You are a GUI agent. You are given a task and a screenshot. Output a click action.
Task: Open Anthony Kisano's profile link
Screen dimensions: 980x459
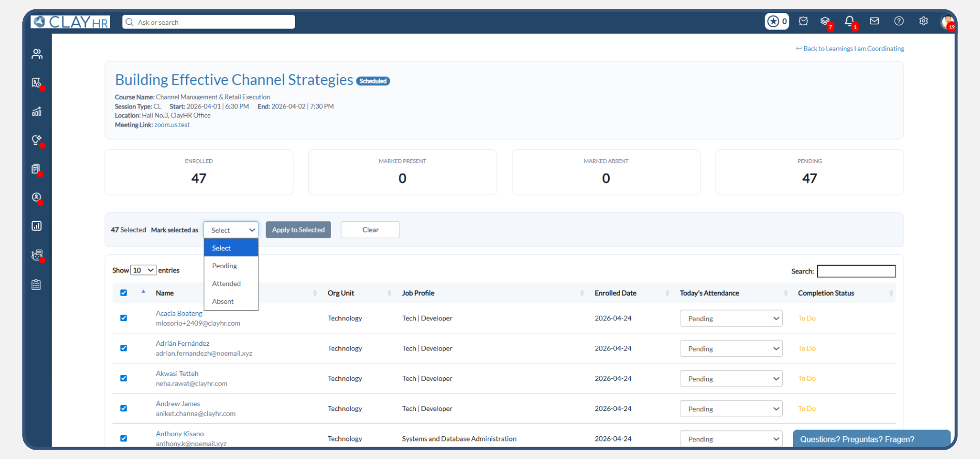click(180, 434)
